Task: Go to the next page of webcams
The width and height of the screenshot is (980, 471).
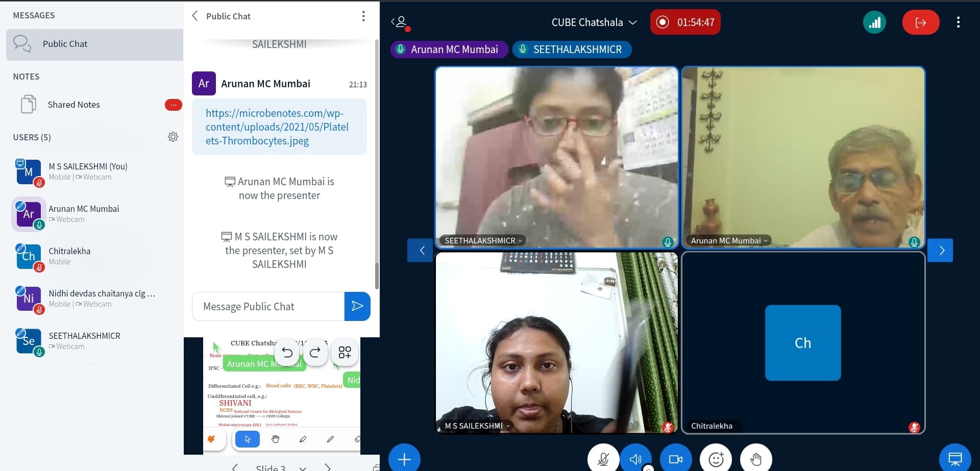Action: pyautogui.click(x=941, y=250)
